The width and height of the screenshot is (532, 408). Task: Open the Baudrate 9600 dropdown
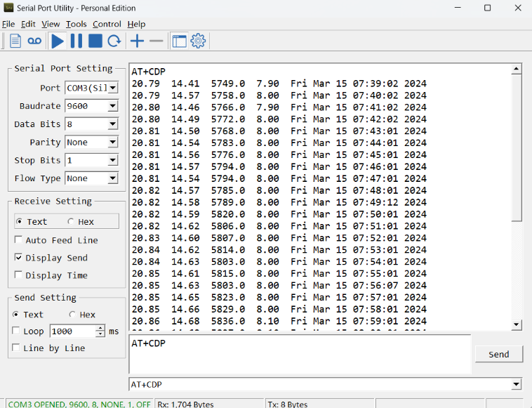(x=113, y=106)
